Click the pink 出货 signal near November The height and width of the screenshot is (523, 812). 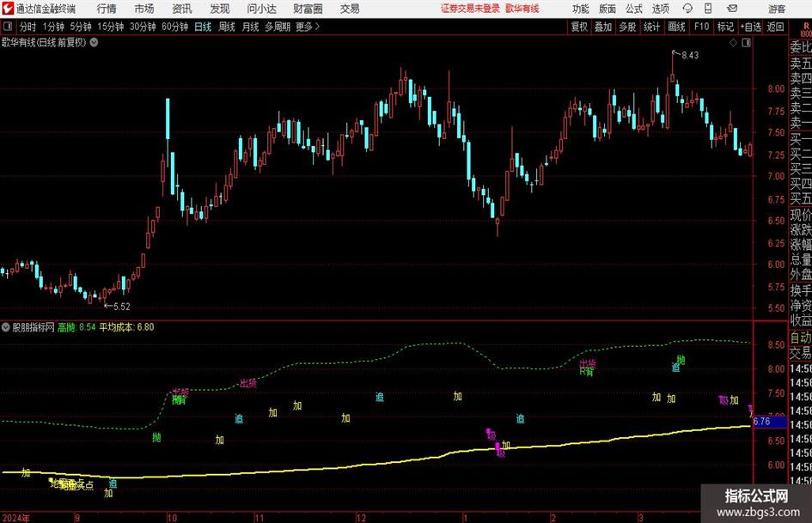248,383
